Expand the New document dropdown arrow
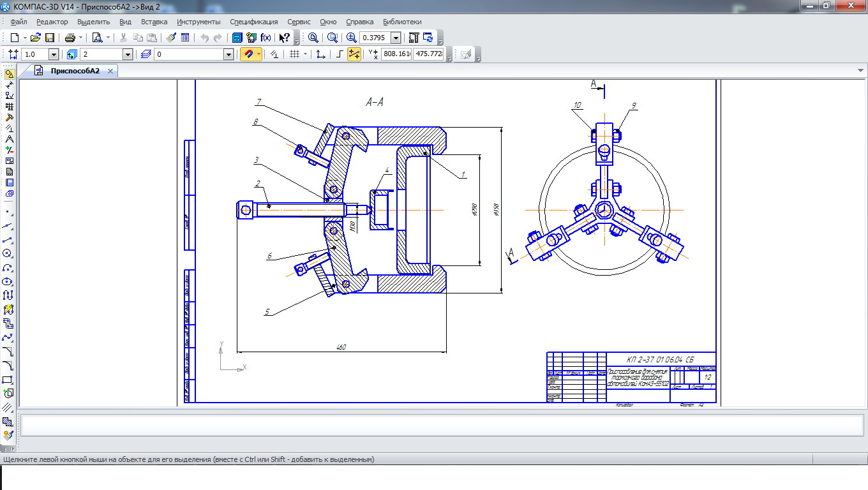The image size is (868, 490). tap(24, 38)
